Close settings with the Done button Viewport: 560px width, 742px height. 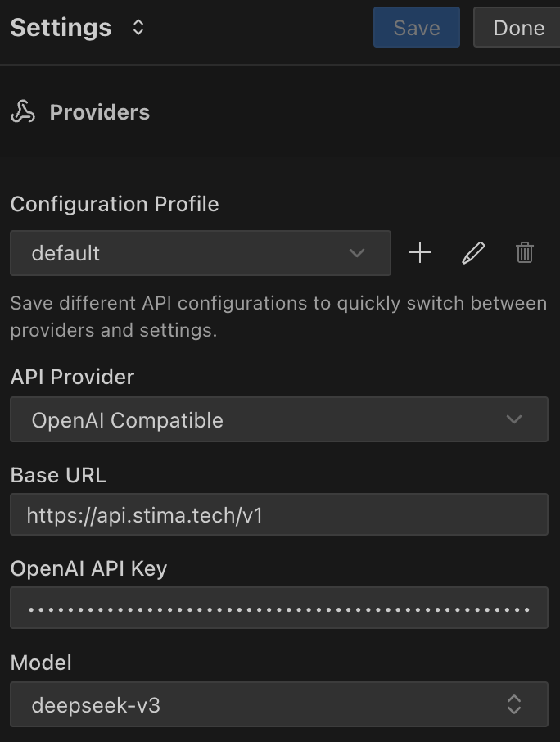point(517,27)
